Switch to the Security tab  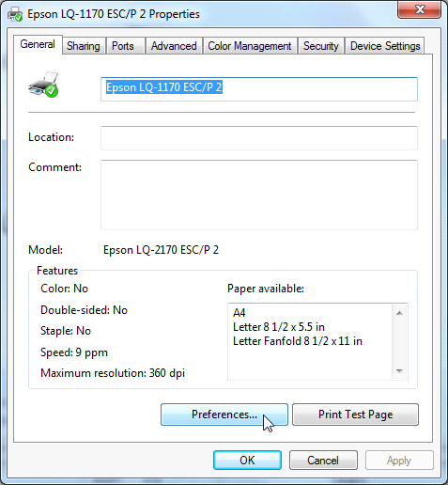click(x=321, y=46)
